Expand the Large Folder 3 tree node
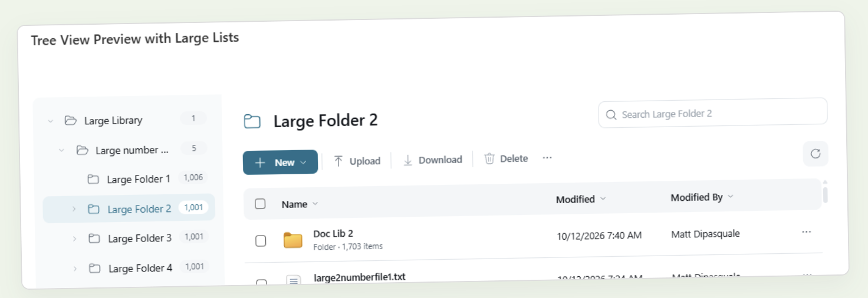This screenshot has width=868, height=298. pos(74,239)
